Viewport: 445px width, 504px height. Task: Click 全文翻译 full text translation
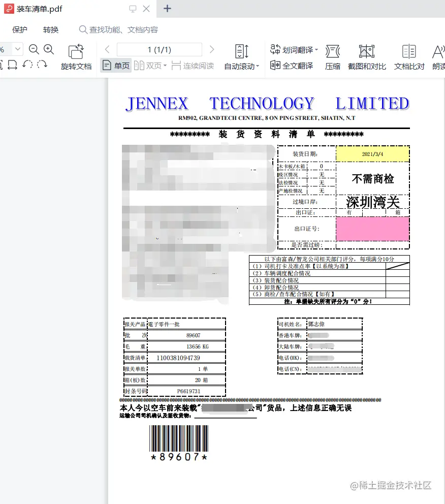[292, 66]
